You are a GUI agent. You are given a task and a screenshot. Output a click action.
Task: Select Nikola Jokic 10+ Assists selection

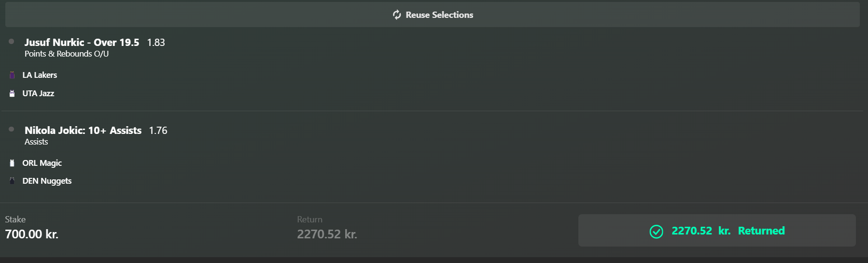(83, 131)
